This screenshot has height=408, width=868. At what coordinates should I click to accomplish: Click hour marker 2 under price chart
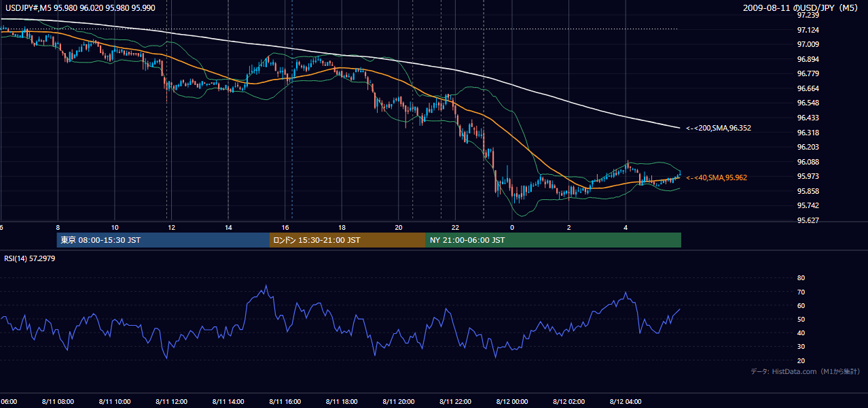tap(569, 227)
